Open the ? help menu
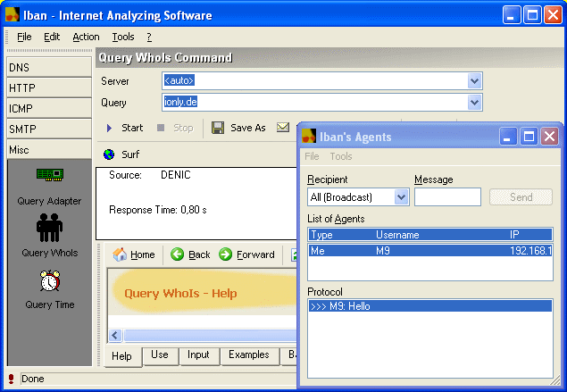Screen dimensions: 567x392 tap(149, 37)
